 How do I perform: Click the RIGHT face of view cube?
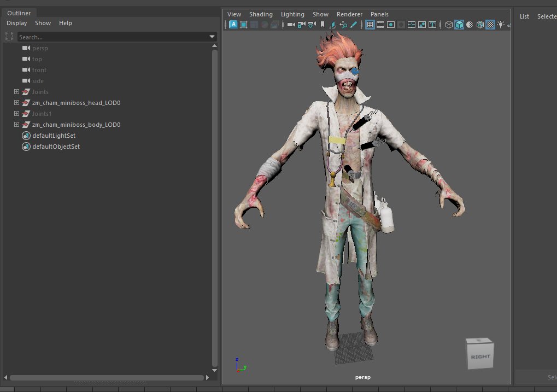481,356
